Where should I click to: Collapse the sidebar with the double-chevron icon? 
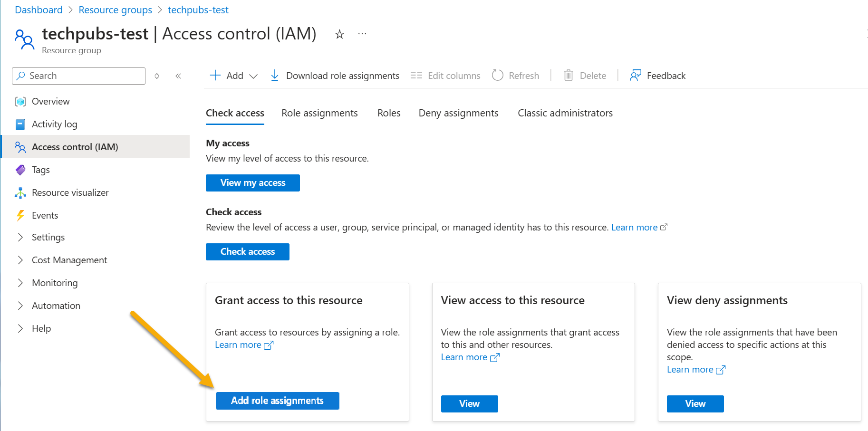click(178, 76)
